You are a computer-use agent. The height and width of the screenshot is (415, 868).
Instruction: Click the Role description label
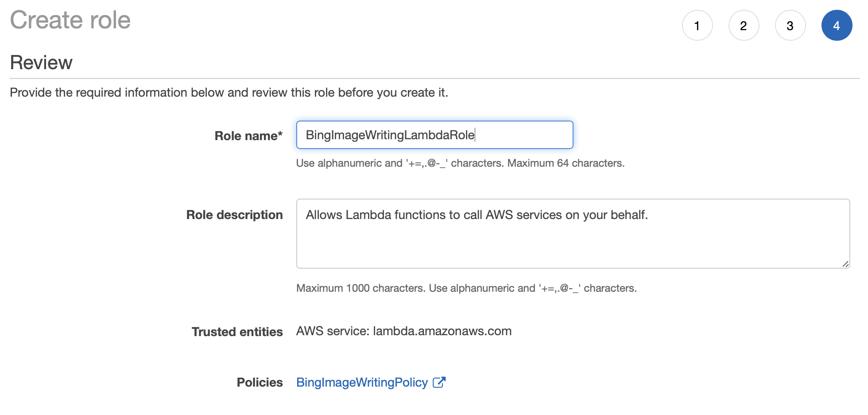[234, 215]
